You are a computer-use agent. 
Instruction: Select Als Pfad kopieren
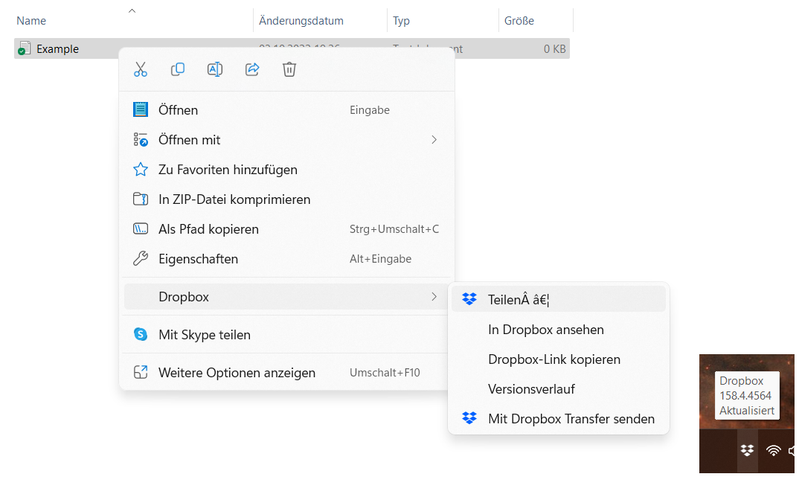click(x=208, y=229)
